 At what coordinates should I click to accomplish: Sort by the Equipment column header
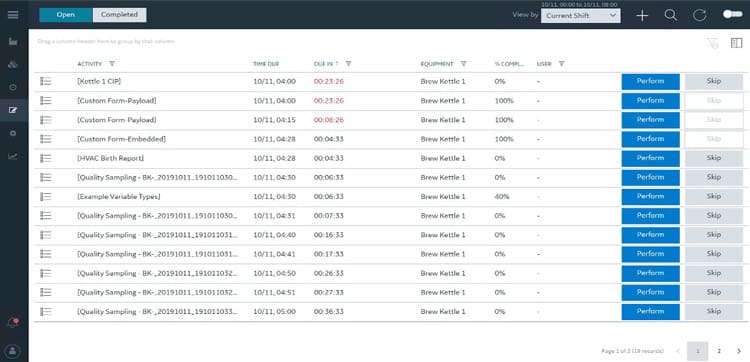(437, 64)
